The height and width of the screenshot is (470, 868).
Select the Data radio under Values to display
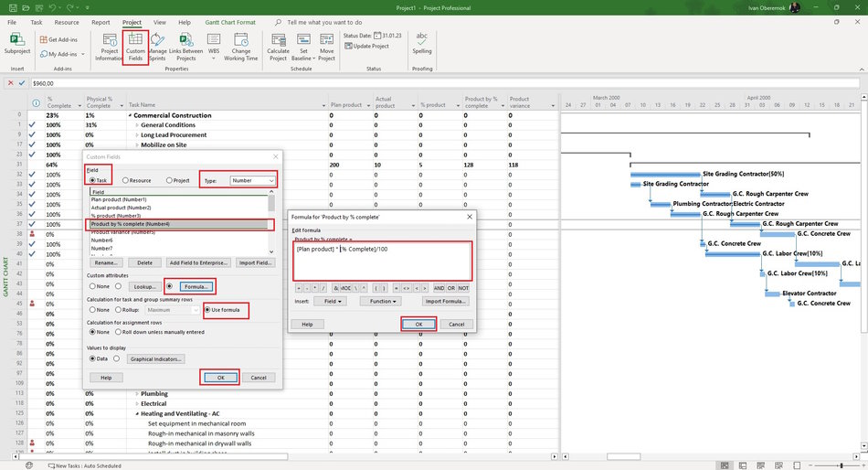pyautogui.click(x=92, y=358)
